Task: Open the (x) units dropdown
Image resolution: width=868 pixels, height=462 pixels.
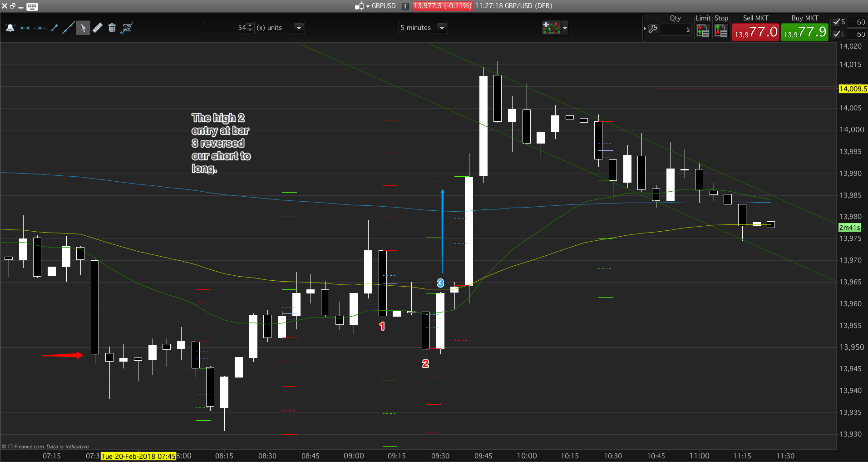Action: 299,28
